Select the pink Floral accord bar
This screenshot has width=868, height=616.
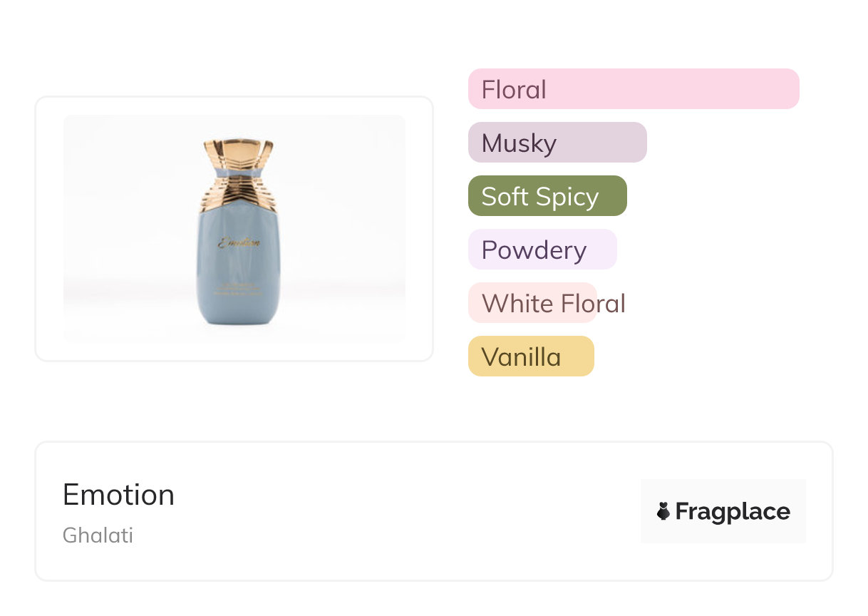633,89
